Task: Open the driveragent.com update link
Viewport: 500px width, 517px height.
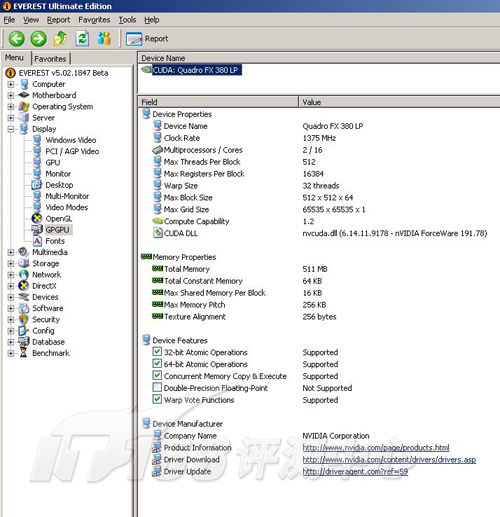Action: [355, 472]
